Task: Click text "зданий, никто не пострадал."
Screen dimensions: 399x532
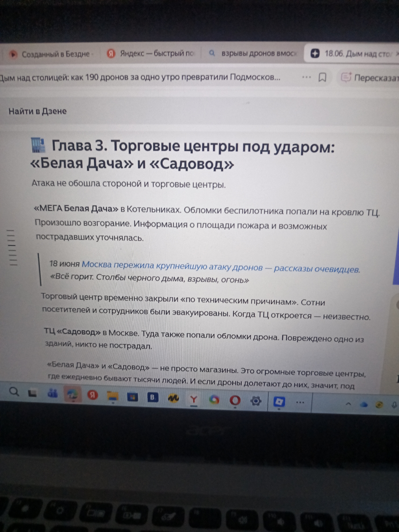Action: point(99,345)
